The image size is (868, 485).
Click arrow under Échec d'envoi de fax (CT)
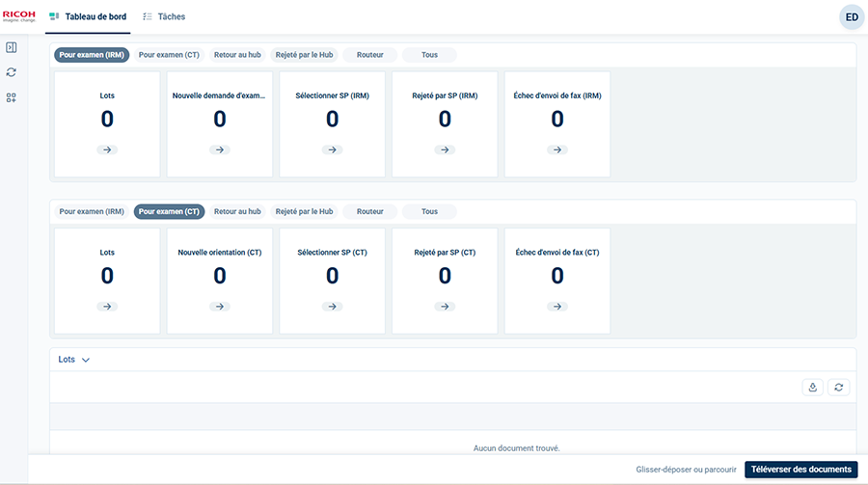tap(557, 306)
